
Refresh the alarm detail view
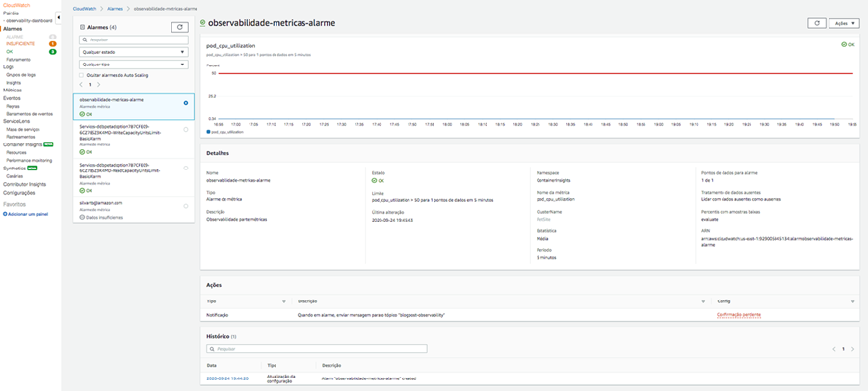click(817, 24)
